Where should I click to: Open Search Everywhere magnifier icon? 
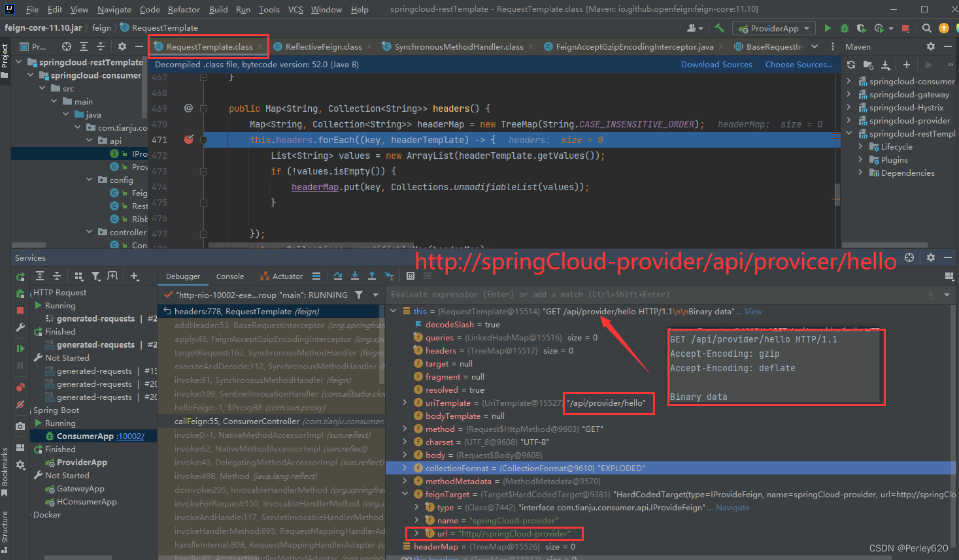tap(926, 28)
